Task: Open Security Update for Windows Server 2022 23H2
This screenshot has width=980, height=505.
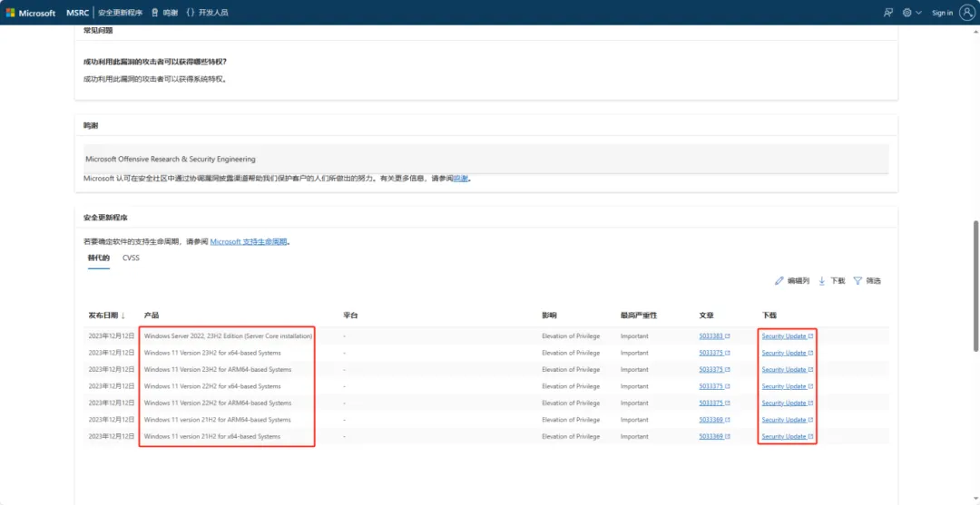Action: tap(788, 335)
